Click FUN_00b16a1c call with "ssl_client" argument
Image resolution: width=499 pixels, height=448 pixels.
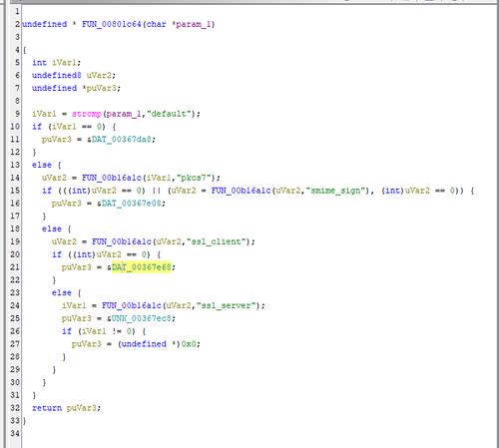122,241
